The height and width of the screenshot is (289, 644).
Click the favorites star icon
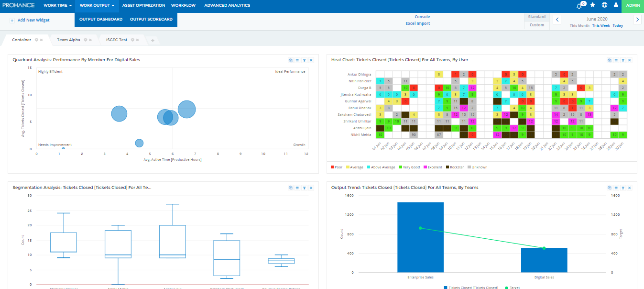(x=593, y=5)
